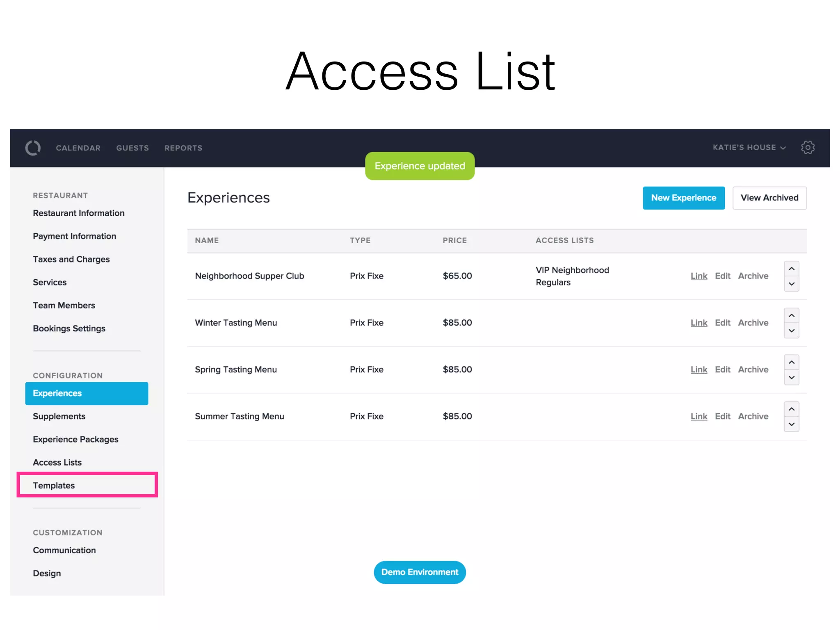Archive the Neighborhood Supper Club experience

pos(753,276)
